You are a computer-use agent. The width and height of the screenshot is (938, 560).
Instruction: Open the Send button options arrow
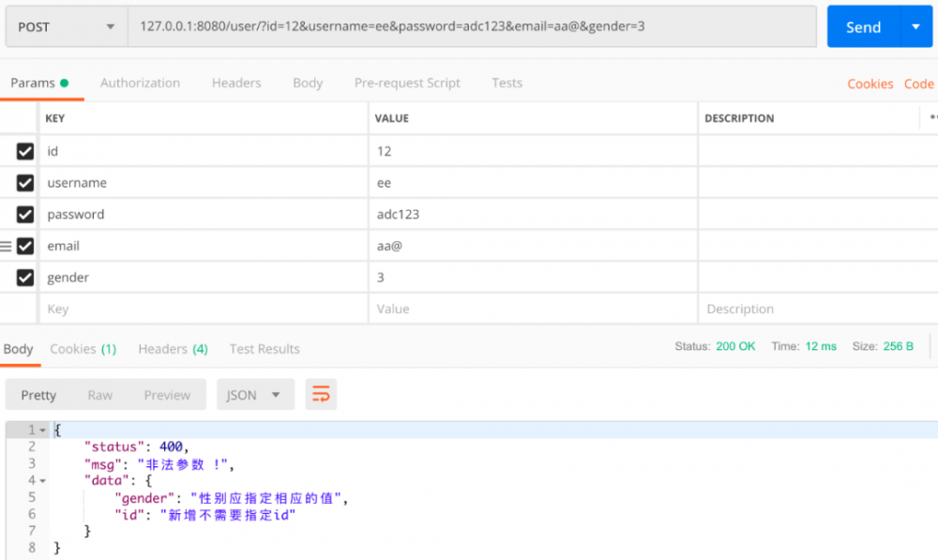[x=916, y=26]
